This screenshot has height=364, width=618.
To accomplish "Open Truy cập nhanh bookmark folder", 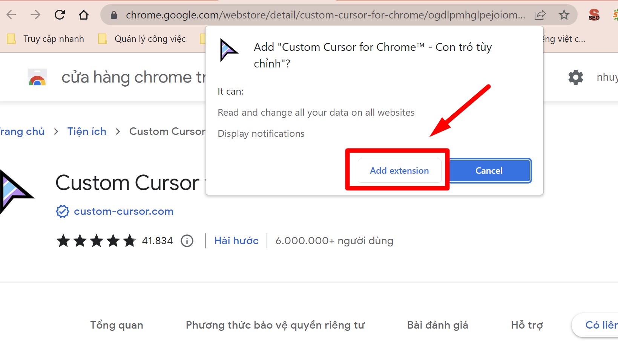I will pyautogui.click(x=46, y=39).
